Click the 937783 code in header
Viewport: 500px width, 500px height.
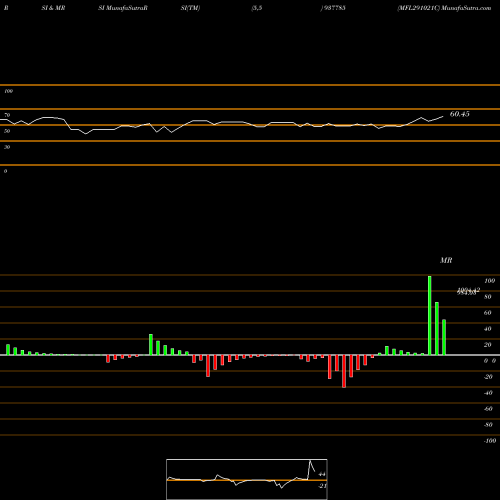point(334,8)
